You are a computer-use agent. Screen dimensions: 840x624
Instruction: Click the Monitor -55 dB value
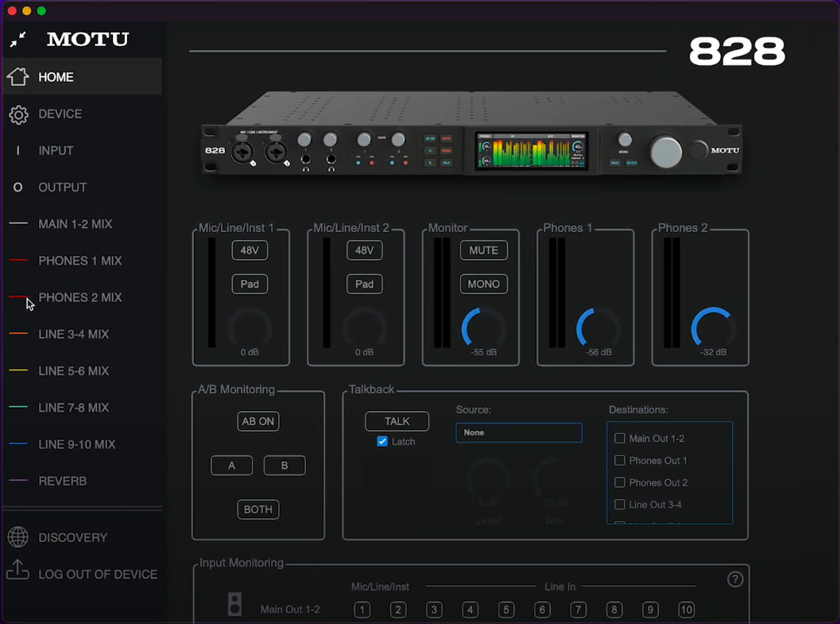pos(484,352)
